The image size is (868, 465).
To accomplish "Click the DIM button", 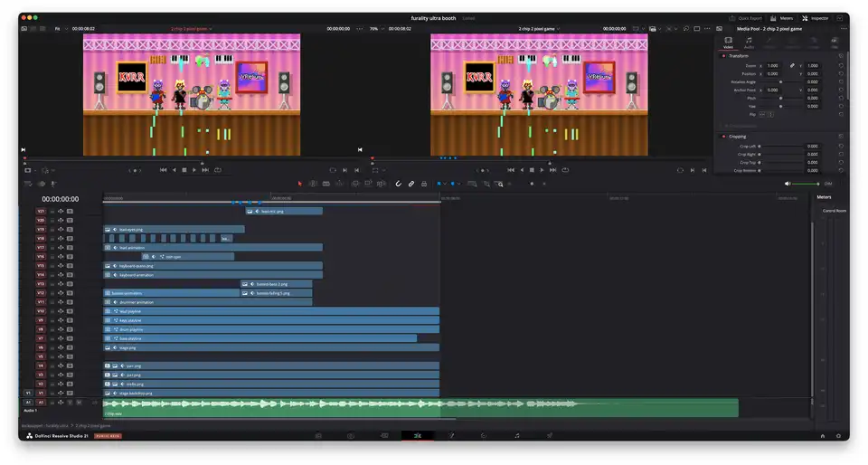I will pos(828,184).
